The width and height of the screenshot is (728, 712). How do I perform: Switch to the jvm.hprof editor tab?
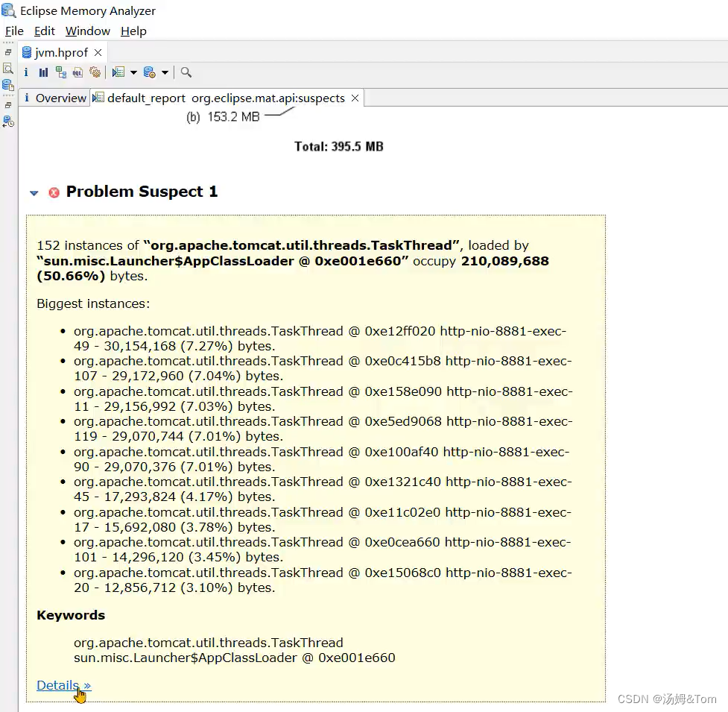[x=61, y=52]
